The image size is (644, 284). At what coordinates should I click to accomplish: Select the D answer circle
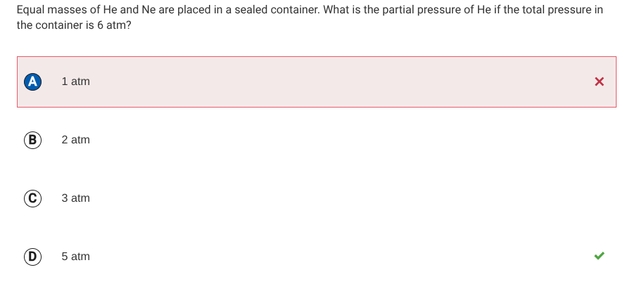[32, 257]
